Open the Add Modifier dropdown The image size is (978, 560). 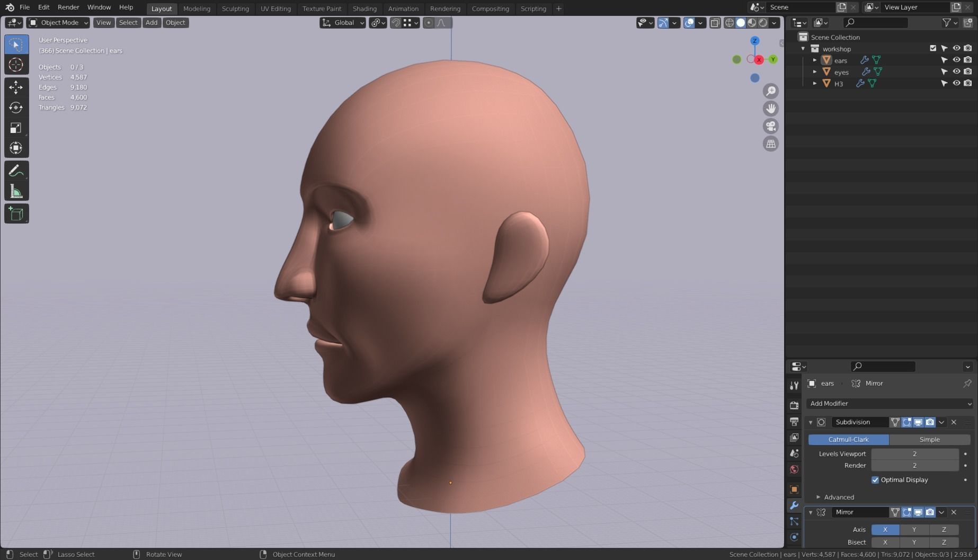[890, 404]
